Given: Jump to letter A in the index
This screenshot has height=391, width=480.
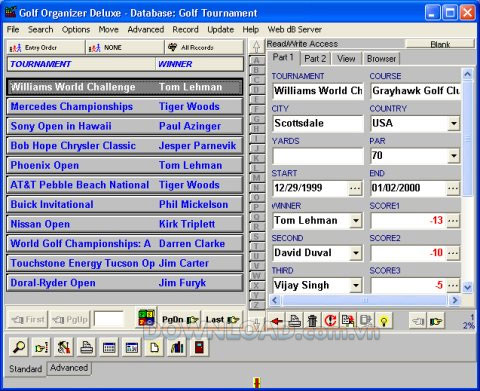Looking at the screenshot, I should [257, 60].
